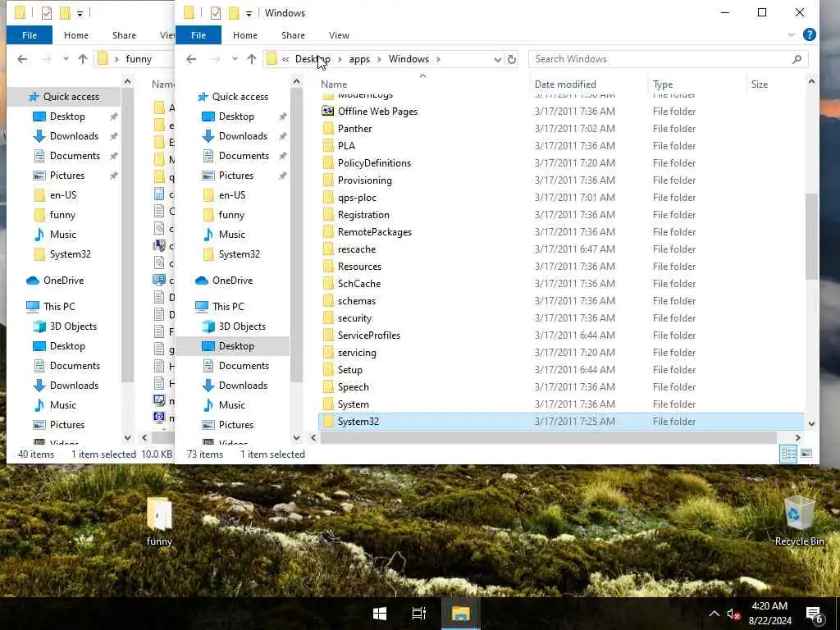Expand the breadcrumb chevron after apps

pos(379,59)
